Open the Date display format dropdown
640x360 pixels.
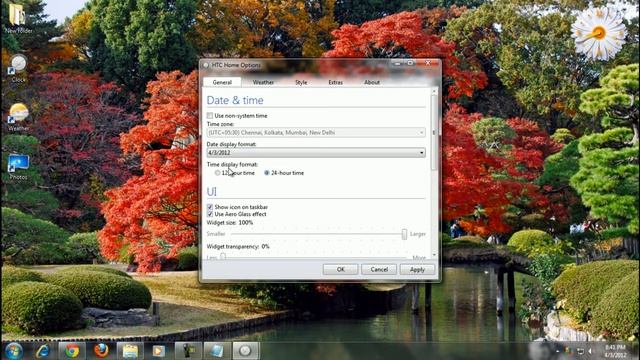tap(316, 153)
